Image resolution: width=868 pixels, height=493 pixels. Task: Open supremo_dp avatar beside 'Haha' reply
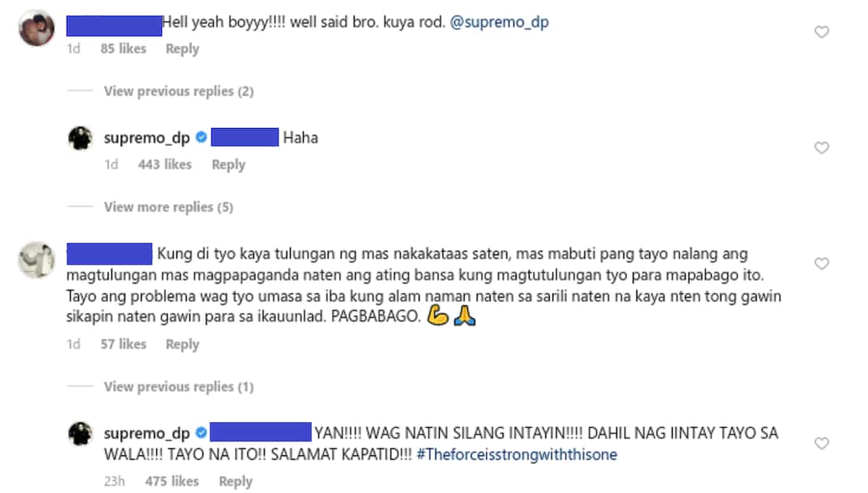click(x=80, y=137)
